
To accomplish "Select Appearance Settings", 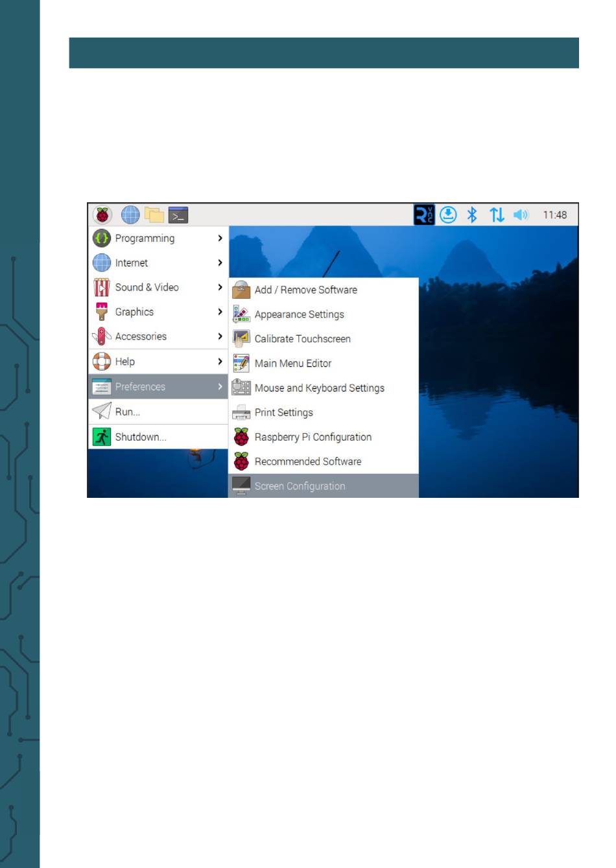I will coord(324,314).
